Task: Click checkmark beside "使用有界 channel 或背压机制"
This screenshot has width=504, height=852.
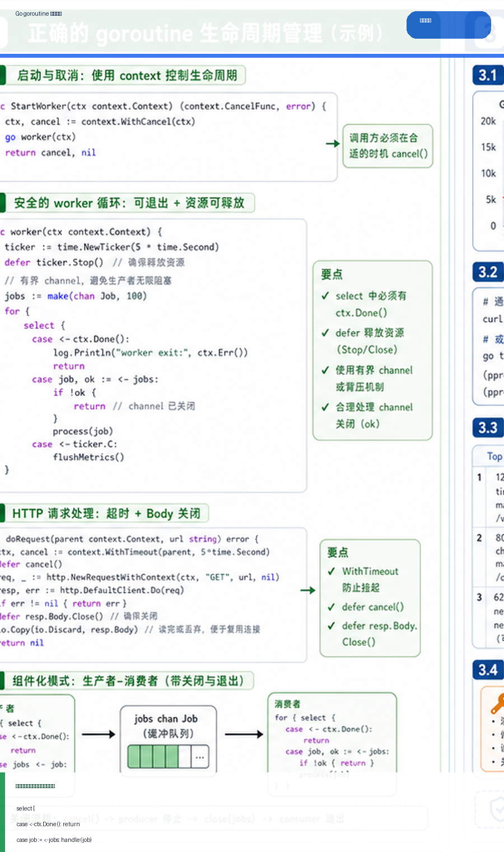Action: pyautogui.click(x=325, y=370)
